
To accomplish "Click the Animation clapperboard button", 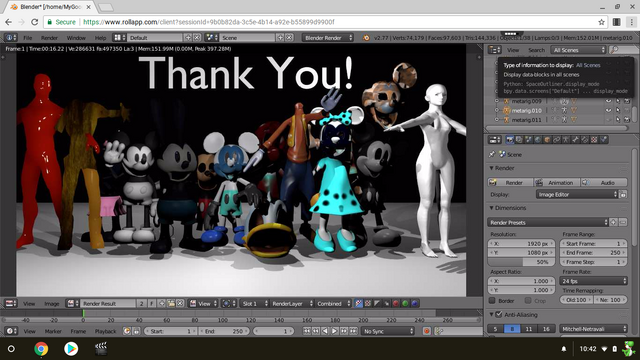I will [557, 182].
